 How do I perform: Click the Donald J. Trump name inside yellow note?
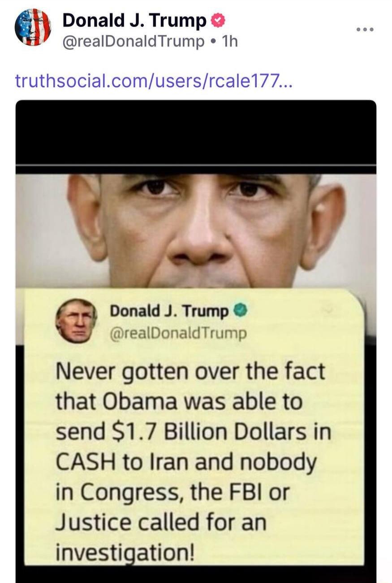[x=169, y=311]
